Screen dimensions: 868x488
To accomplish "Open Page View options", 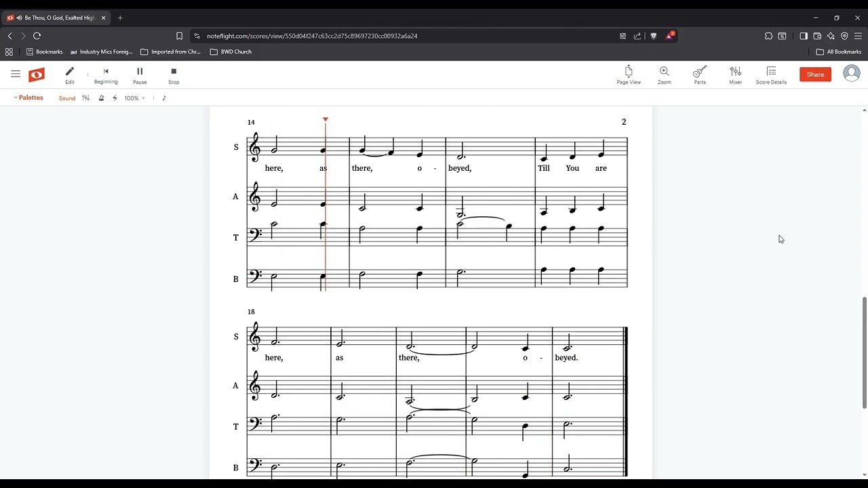I will [x=629, y=75].
